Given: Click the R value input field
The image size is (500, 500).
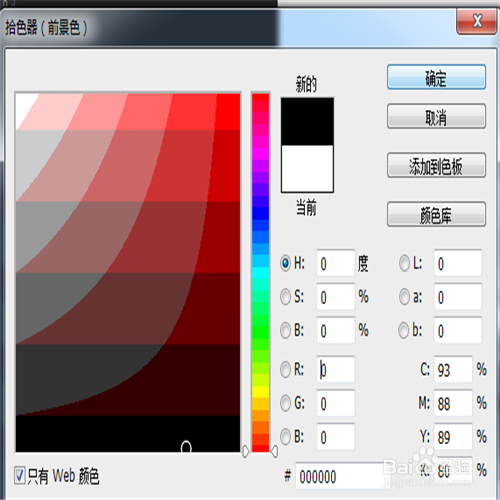Looking at the screenshot, I should tap(336, 369).
